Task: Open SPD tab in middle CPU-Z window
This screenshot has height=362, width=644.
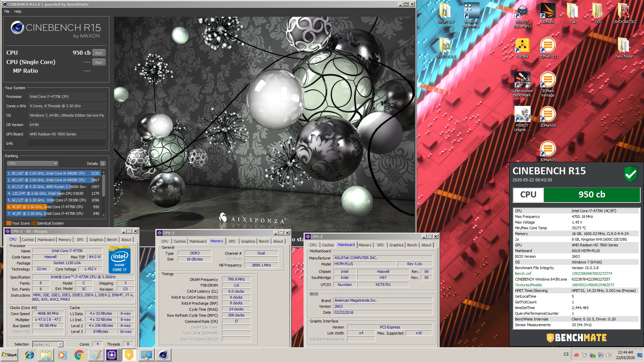Action: click(x=232, y=241)
